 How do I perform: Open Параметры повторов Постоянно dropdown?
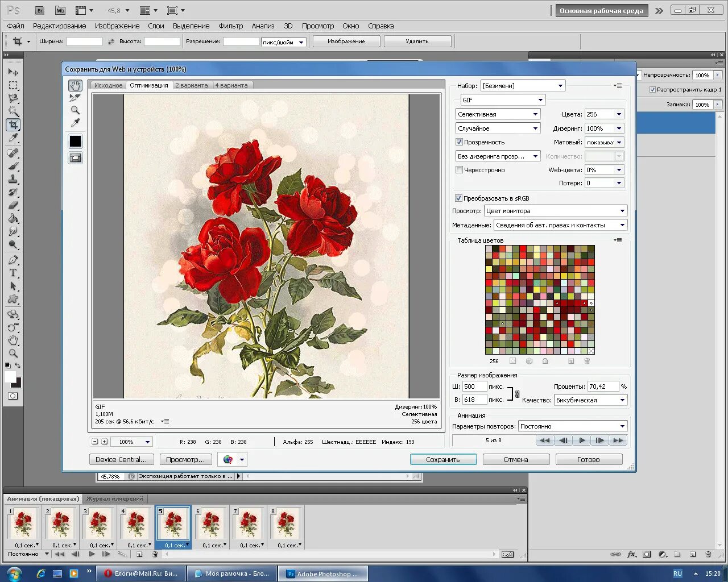pos(573,426)
